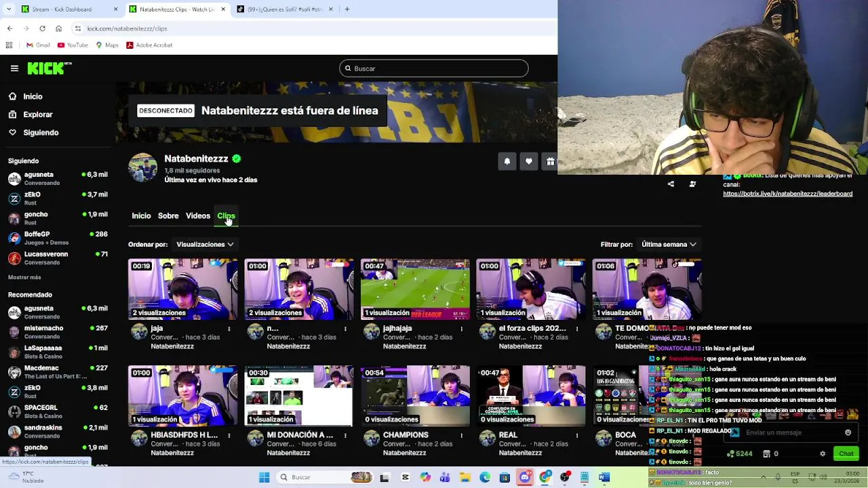Click the users icon above the chat
Screen dimensions: 868x488
[692, 184]
